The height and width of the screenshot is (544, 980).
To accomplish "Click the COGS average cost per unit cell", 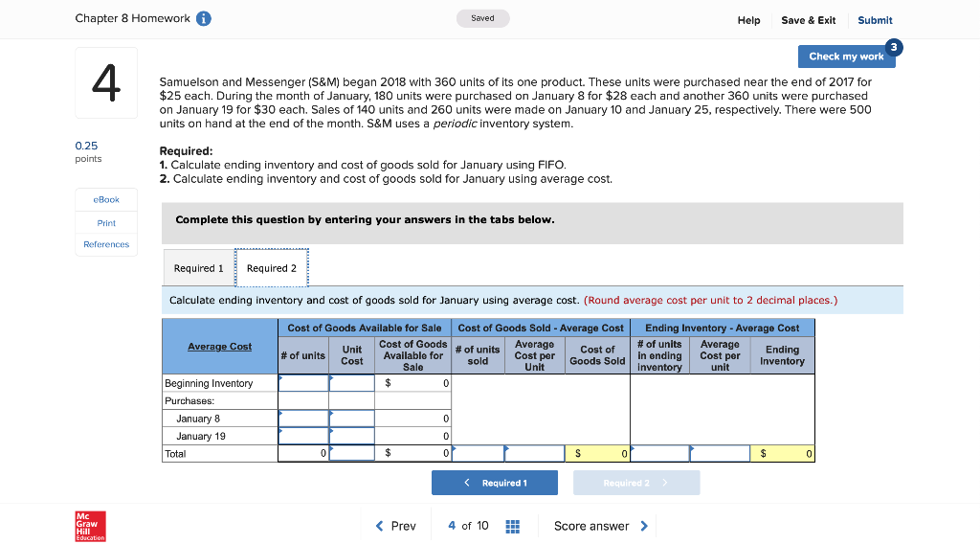I will [534, 453].
